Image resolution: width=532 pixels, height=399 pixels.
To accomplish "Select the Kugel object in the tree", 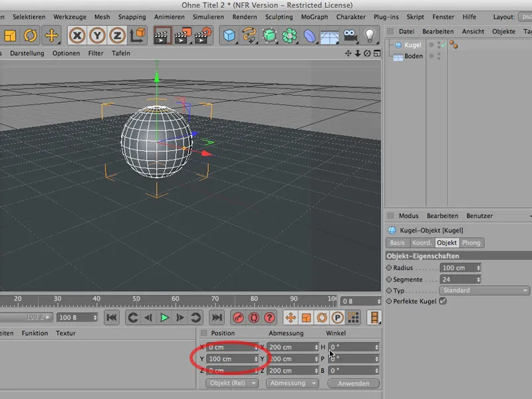I will click(412, 45).
